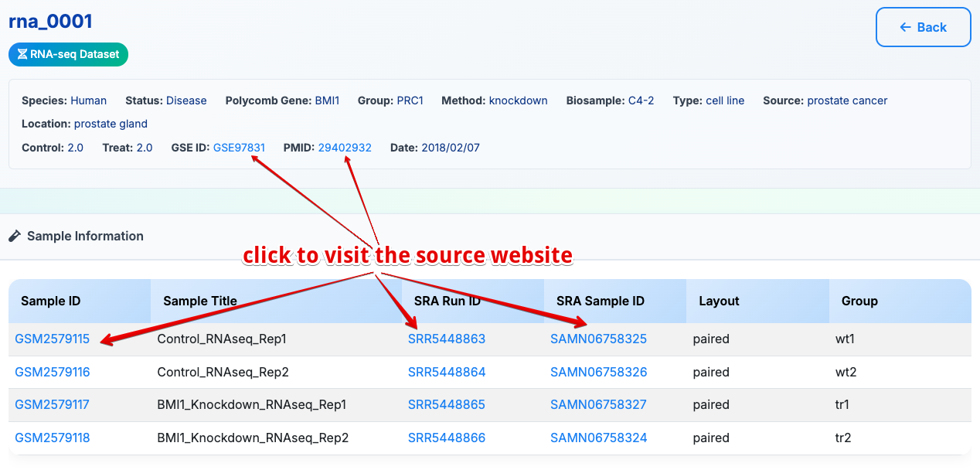Image resolution: width=980 pixels, height=470 pixels.
Task: Select SRA sample SAMN06758324
Action: point(598,438)
